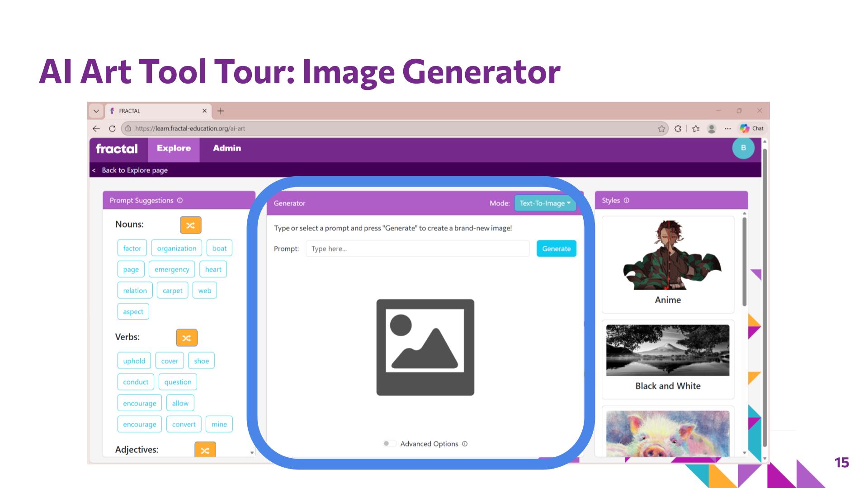Viewport: 868px width, 488px height.
Task: Open Copilot Chat in browser
Action: coord(752,128)
